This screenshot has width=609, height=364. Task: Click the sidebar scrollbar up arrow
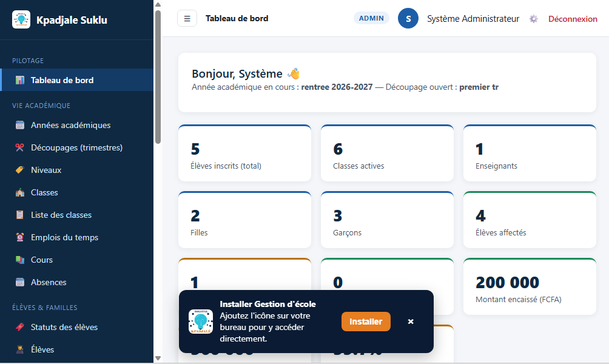point(158,5)
